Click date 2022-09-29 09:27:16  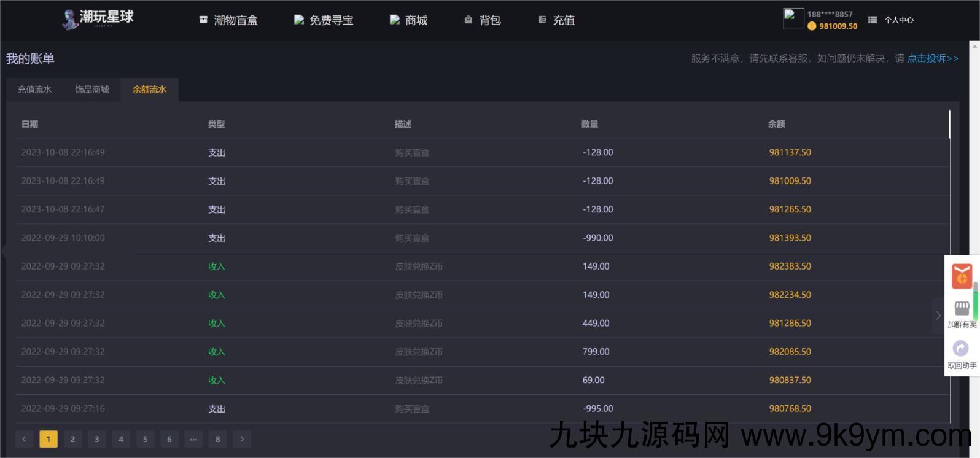pyautogui.click(x=63, y=408)
